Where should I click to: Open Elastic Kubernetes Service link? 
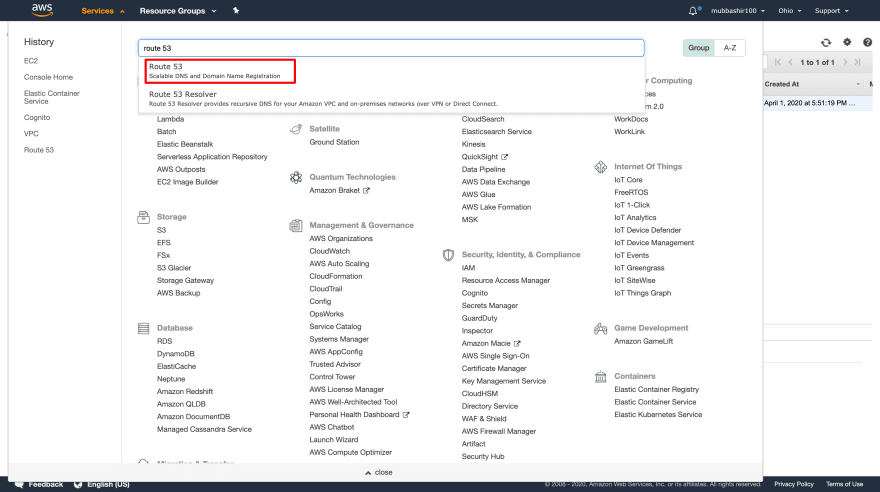tap(658, 415)
